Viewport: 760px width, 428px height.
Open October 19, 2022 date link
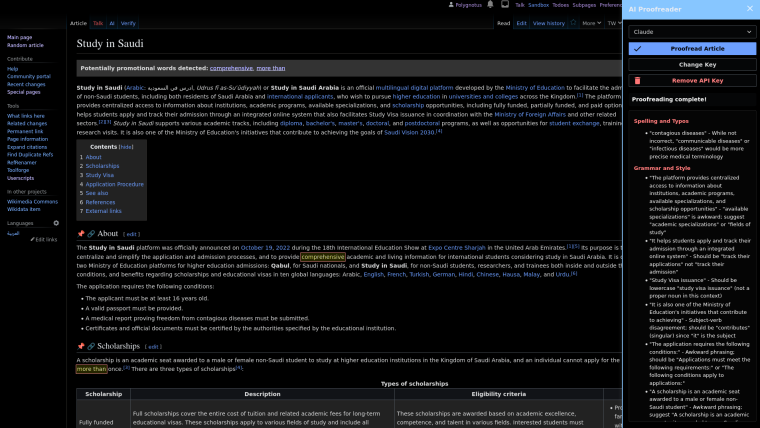click(265, 248)
